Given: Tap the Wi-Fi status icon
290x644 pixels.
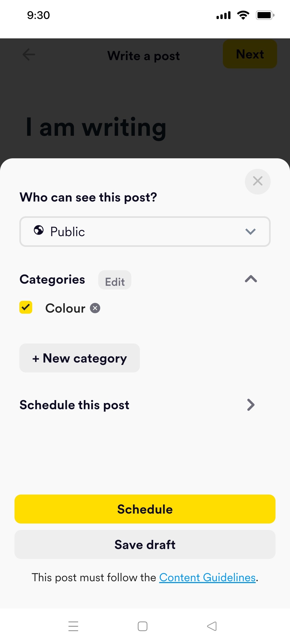Looking at the screenshot, I should click(243, 15).
